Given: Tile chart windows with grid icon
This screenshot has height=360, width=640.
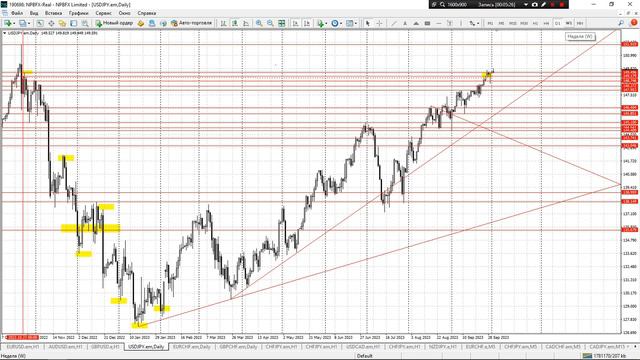Looking at the screenshot, I should (282, 23).
